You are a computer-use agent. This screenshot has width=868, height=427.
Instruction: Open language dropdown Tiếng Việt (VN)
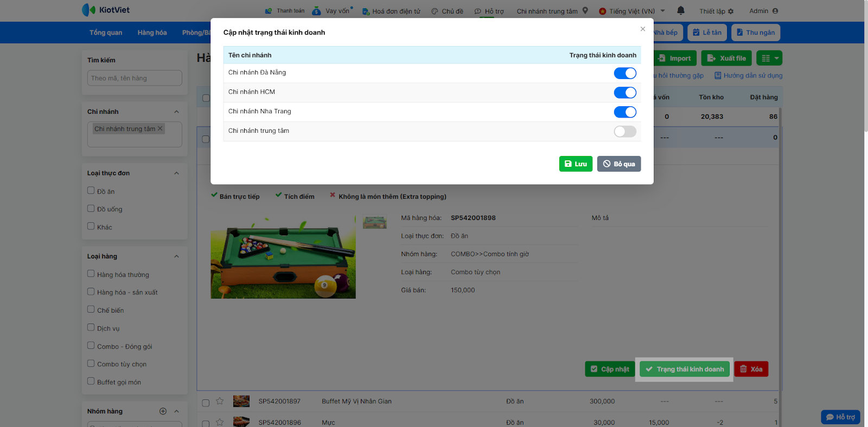coord(632,11)
